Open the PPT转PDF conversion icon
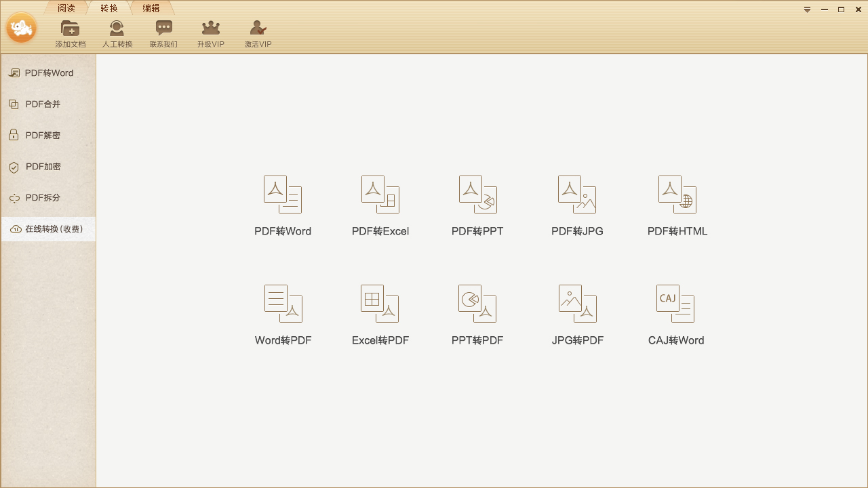The width and height of the screenshot is (868, 488). coord(477,304)
